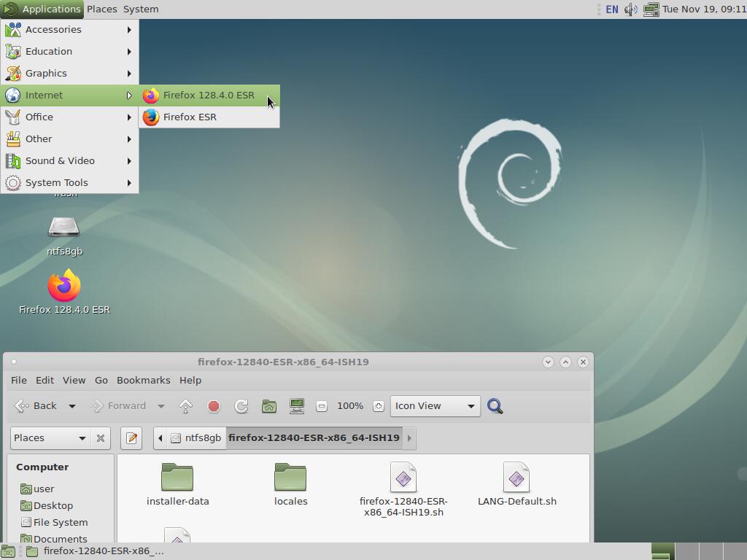This screenshot has height=560, width=747.
Task: Expand the Back history dropdown arrow
Action: tap(72, 406)
